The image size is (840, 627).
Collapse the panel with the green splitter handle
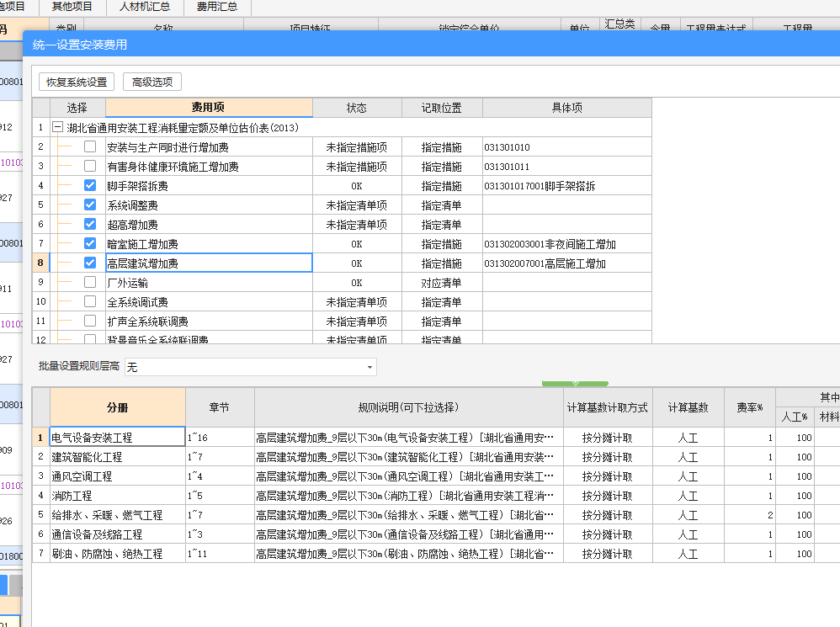click(x=575, y=384)
